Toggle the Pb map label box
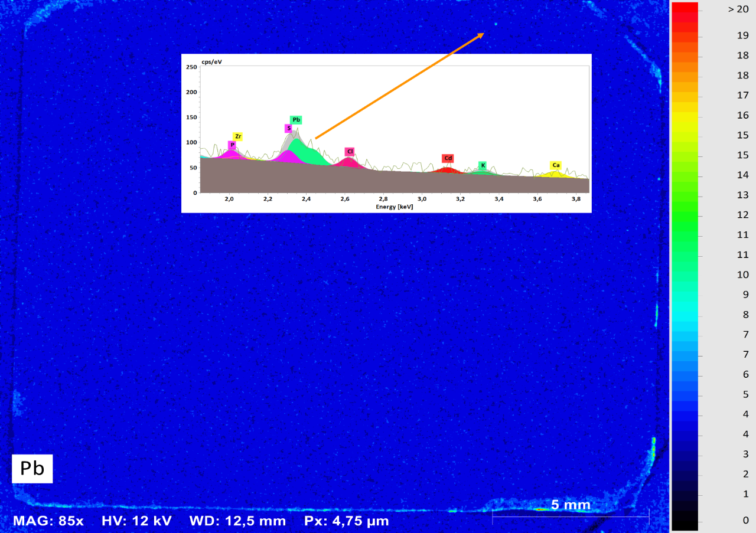This screenshot has height=533, width=756. tap(32, 469)
